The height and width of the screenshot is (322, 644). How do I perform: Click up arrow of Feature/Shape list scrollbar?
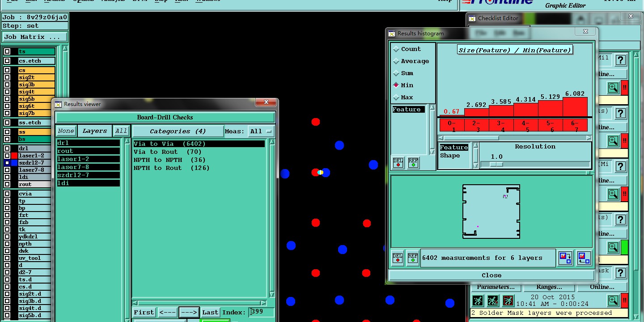[476, 145]
